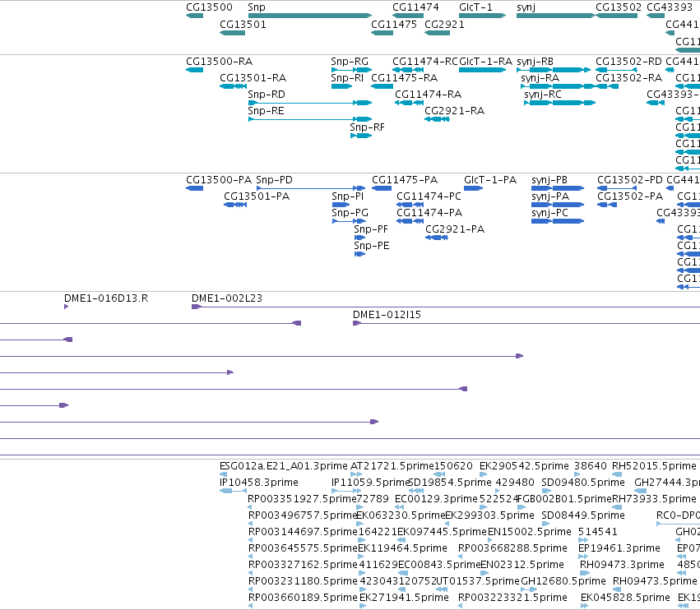Select the synj-RB transcript label
This screenshot has width=700, height=610.
point(535,62)
